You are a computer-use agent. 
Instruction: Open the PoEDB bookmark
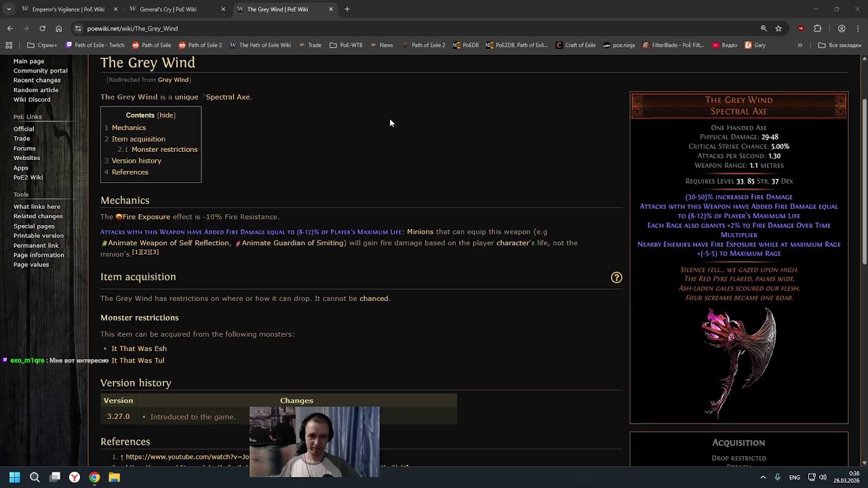466,45
